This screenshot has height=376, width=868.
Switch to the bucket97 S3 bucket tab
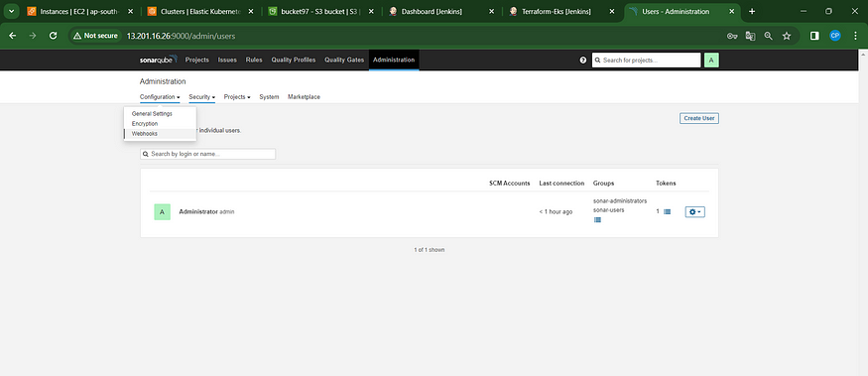[321, 12]
